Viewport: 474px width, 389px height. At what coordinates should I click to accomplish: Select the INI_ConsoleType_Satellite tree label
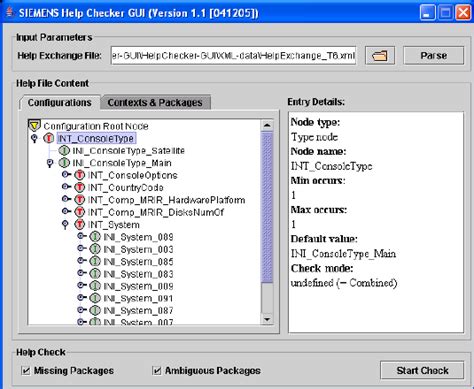click(128, 151)
